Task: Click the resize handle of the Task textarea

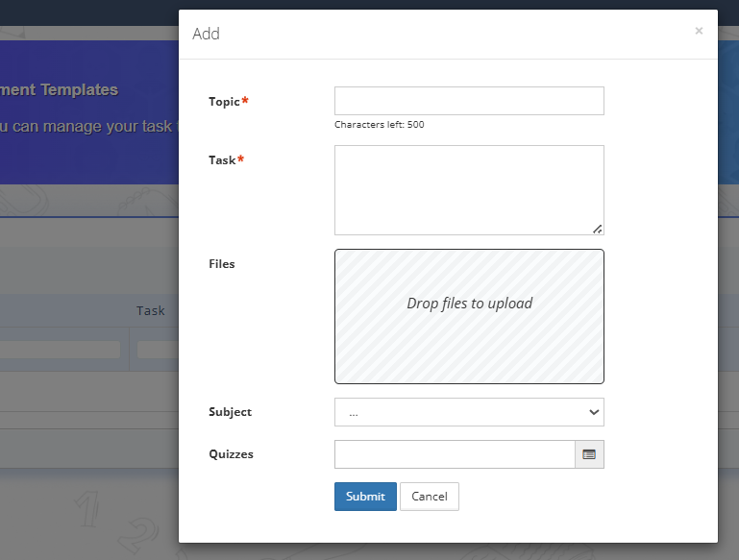Action: point(597,229)
